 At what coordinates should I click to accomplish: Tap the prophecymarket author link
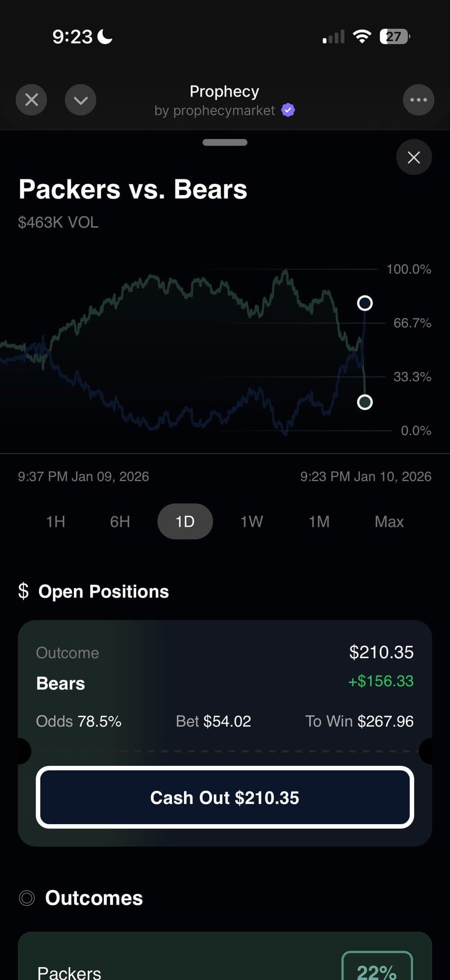[x=214, y=111]
